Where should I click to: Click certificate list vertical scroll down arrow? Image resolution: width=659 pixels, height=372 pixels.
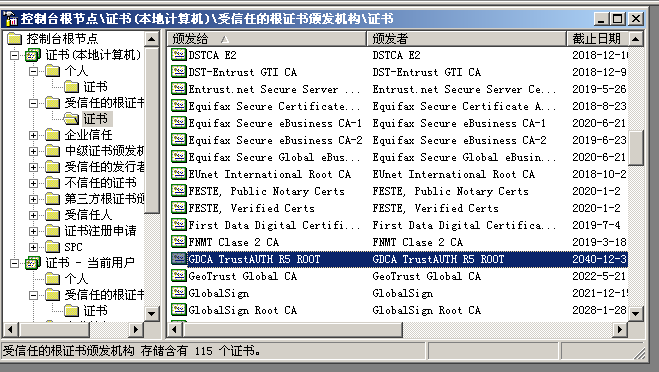tap(635, 313)
